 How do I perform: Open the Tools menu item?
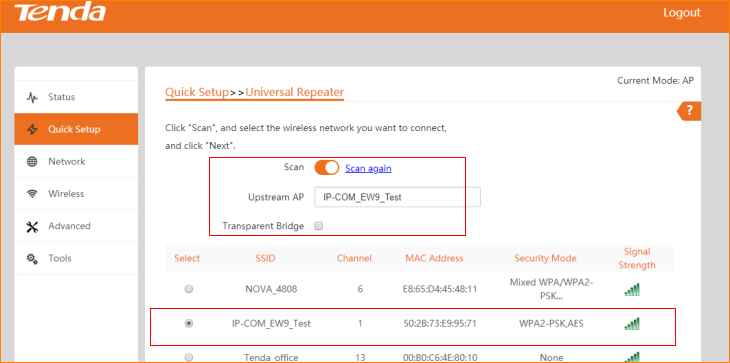(76, 258)
